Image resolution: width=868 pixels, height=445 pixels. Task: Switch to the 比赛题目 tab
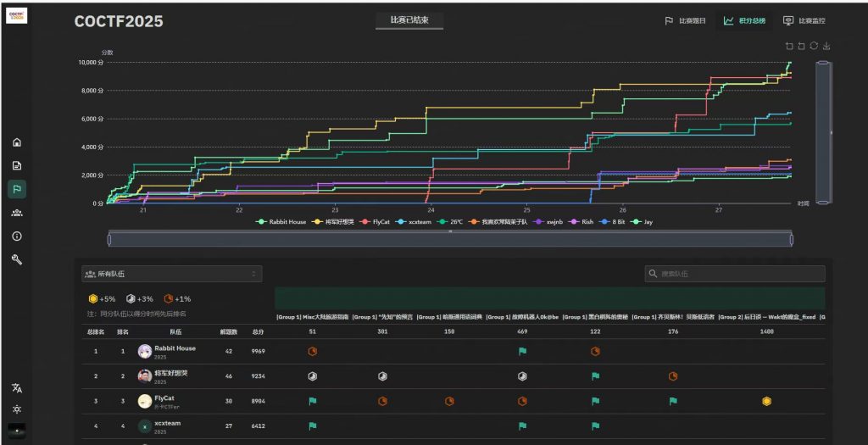coord(686,21)
